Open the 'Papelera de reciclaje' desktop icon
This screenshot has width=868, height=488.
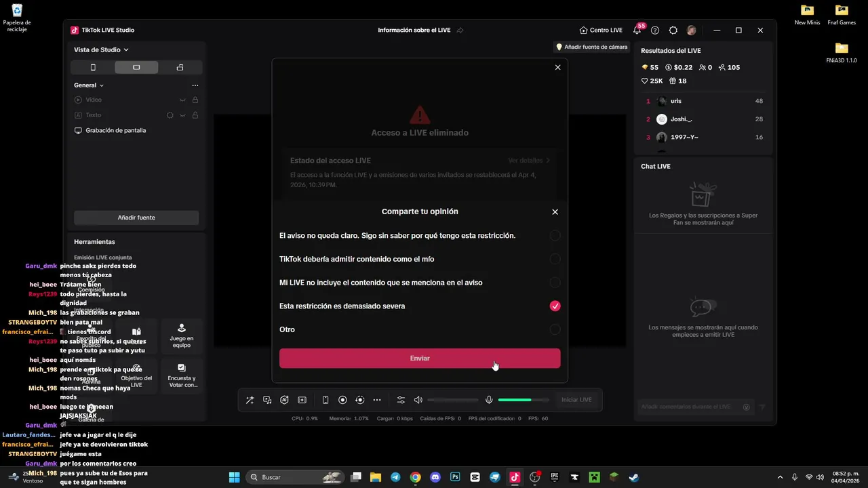tap(17, 18)
